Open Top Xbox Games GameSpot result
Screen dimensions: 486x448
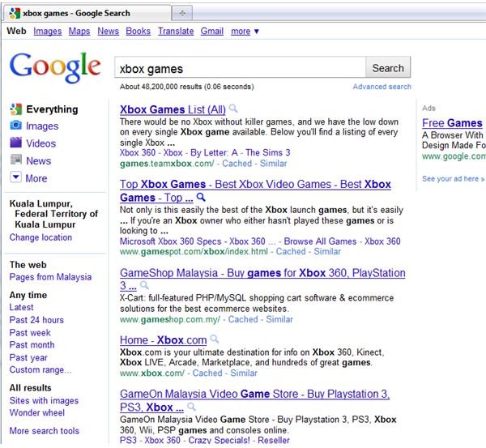point(255,190)
